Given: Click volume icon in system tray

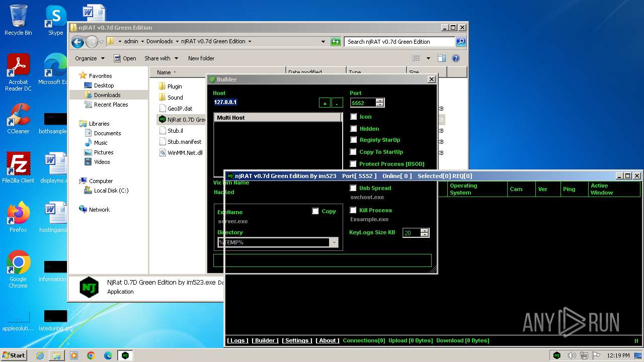Looking at the screenshot, I should pos(572,355).
